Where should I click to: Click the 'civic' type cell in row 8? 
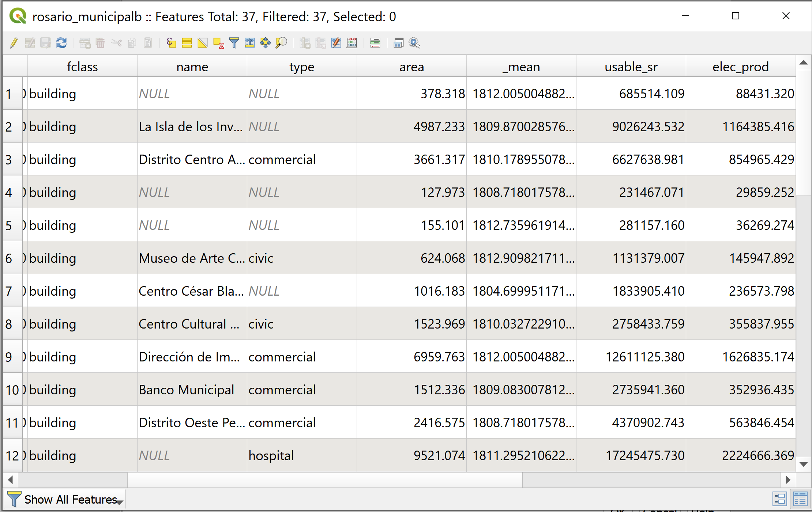click(302, 324)
